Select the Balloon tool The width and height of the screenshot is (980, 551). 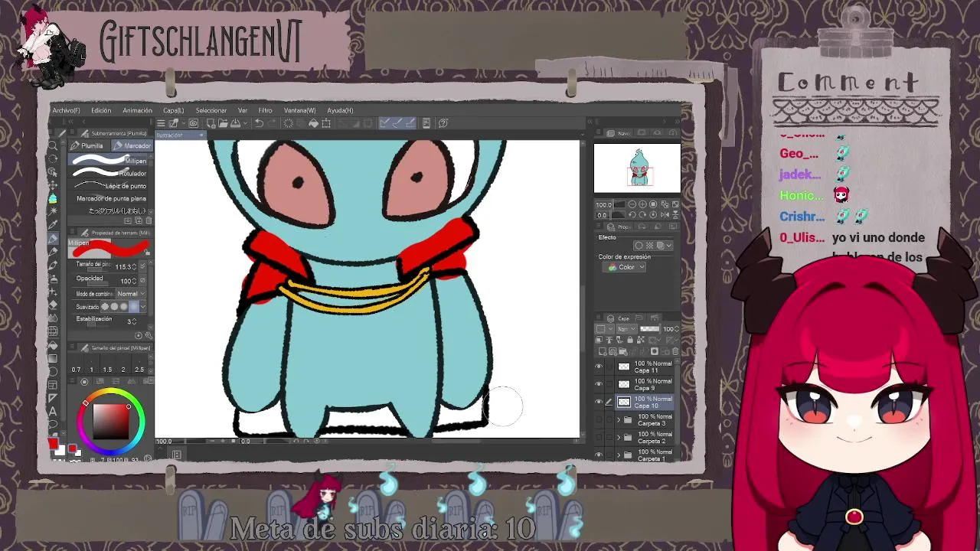pyautogui.click(x=53, y=425)
